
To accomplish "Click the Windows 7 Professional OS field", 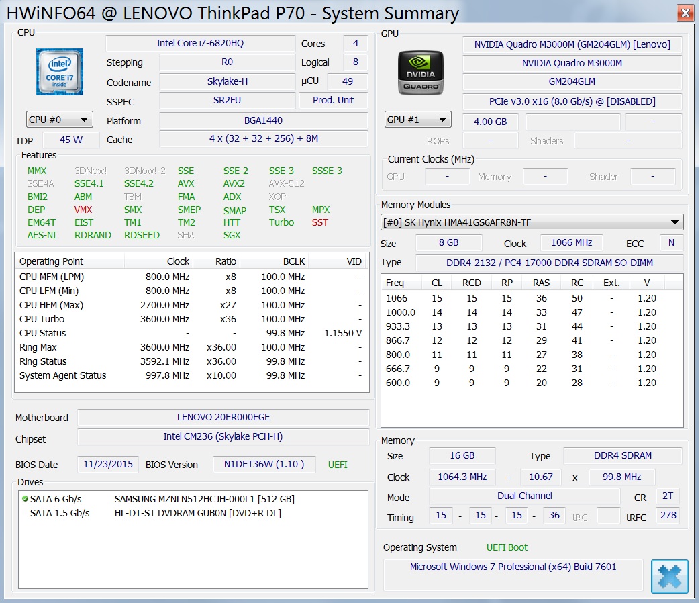I will tap(513, 567).
